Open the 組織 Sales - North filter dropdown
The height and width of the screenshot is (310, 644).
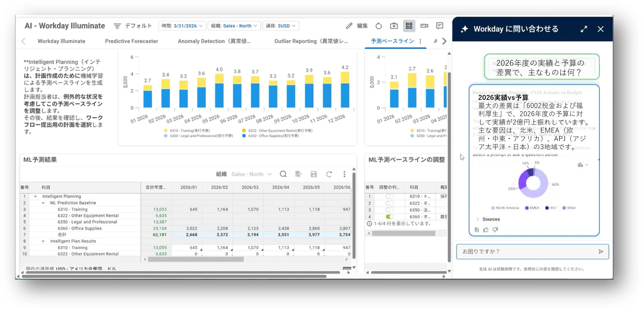[234, 26]
